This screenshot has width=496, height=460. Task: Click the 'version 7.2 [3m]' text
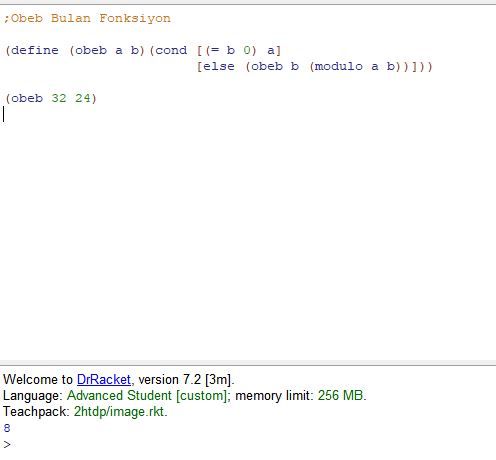(185, 380)
